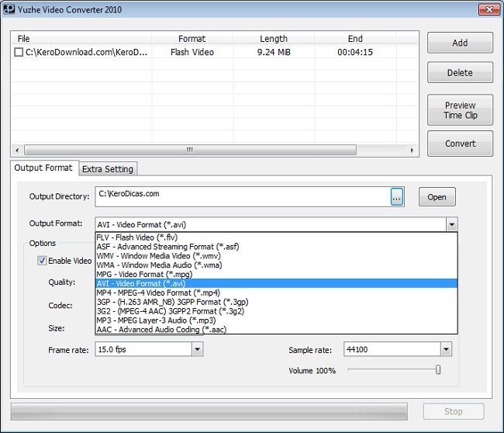Switch to the Extra Setting tab
Viewport: 504px width, 433px height.
(x=108, y=169)
